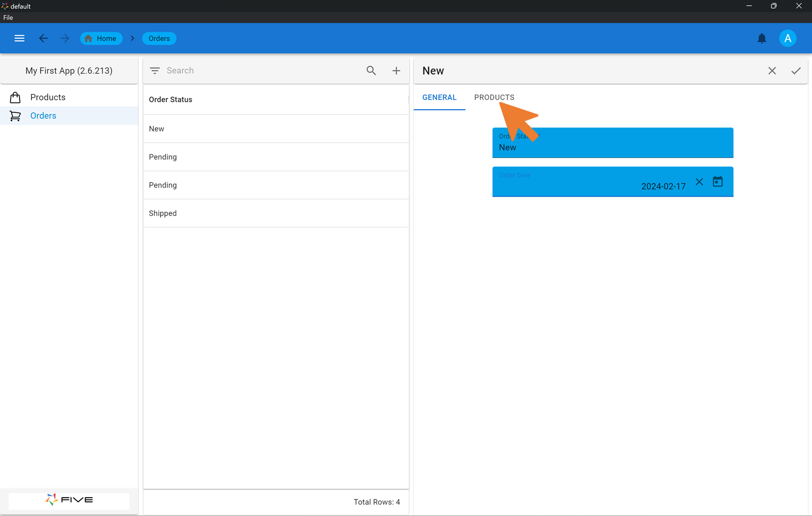Click the forward navigation arrow
This screenshot has width=812, height=516.
[x=65, y=38]
